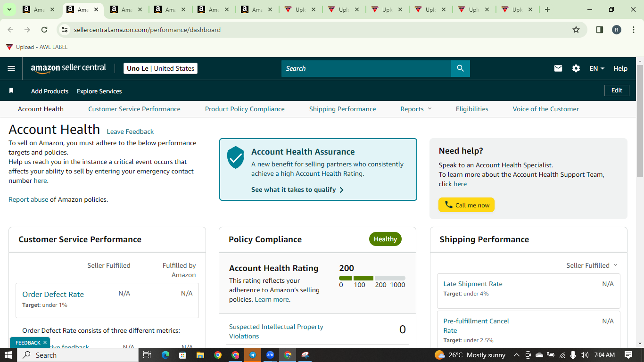Open the settings gear in Seller Central
This screenshot has width=644, height=362.
click(x=576, y=68)
